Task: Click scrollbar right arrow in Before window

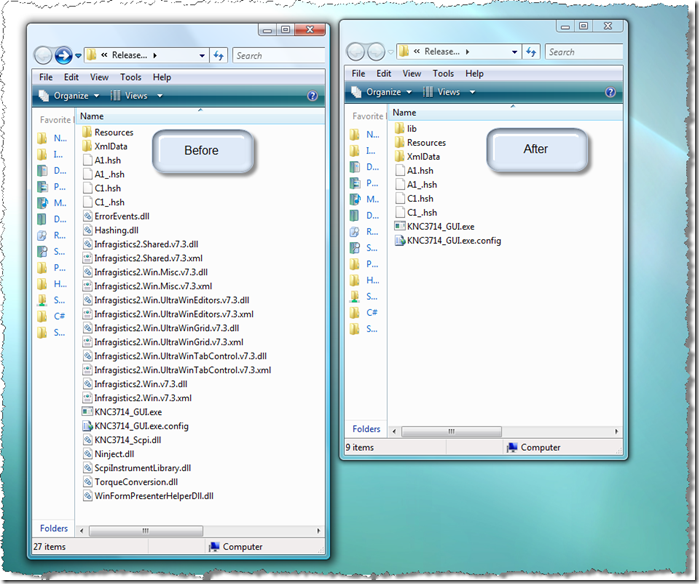Action: 318,531
